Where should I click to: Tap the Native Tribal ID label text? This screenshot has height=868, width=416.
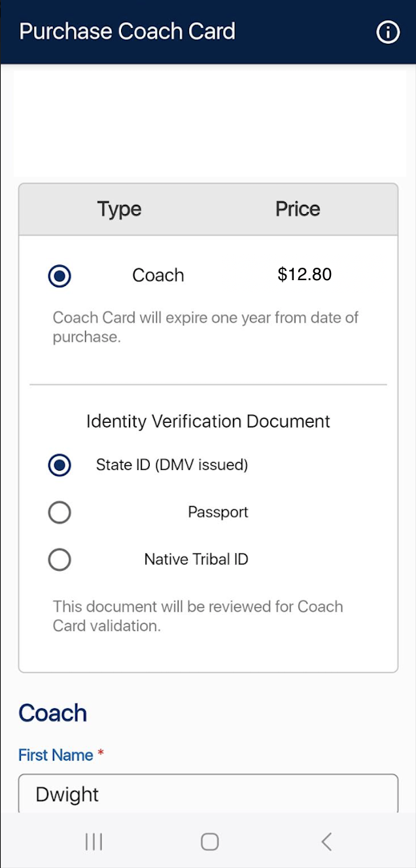tap(196, 560)
